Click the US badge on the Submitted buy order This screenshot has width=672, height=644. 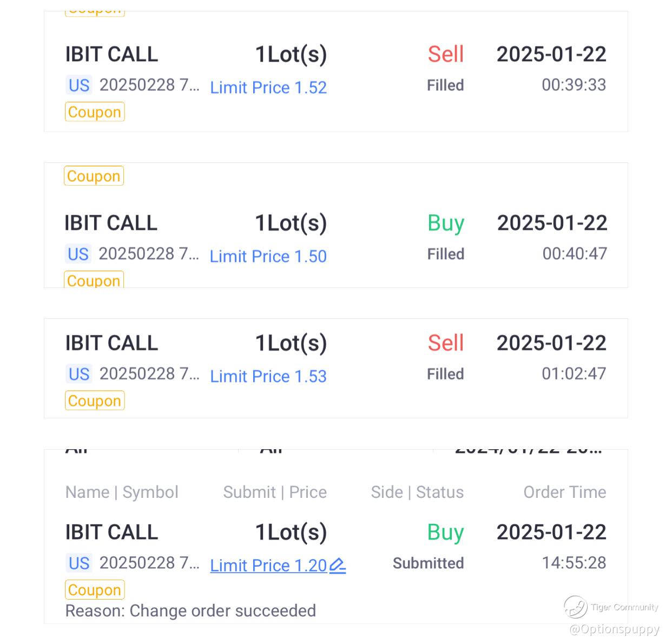tap(79, 563)
